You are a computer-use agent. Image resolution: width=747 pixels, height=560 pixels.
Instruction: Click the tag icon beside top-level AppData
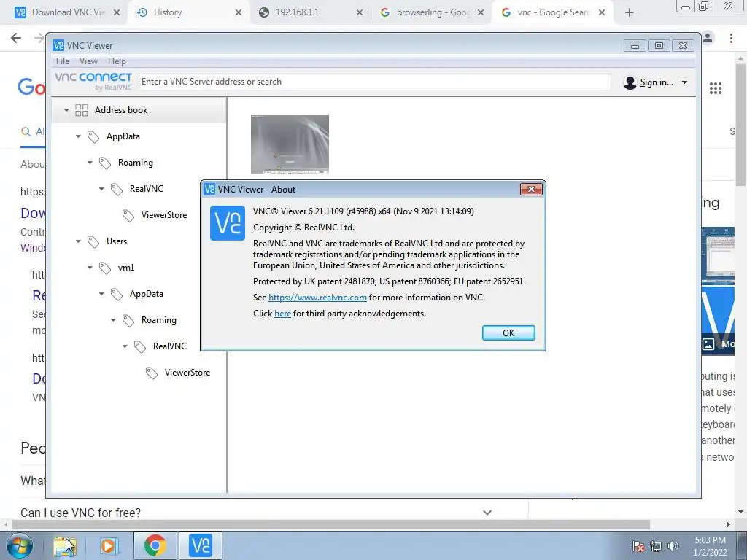point(93,137)
